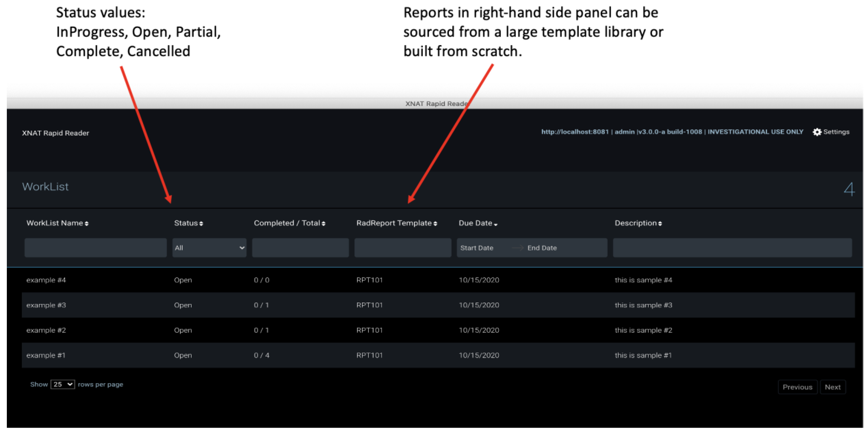The height and width of the screenshot is (433, 868).
Task: Click the Completed / Total filter field
Action: (300, 248)
